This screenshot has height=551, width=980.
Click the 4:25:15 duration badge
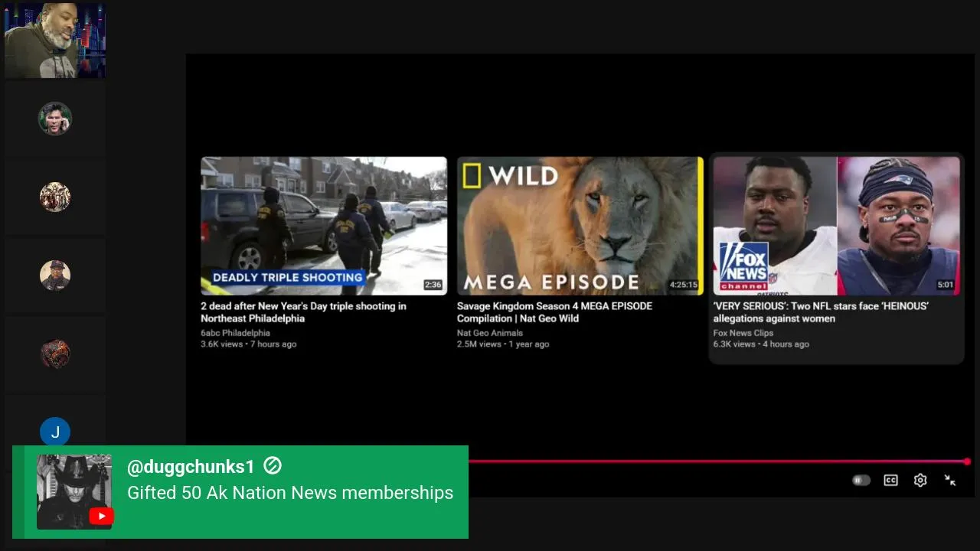pyautogui.click(x=684, y=285)
